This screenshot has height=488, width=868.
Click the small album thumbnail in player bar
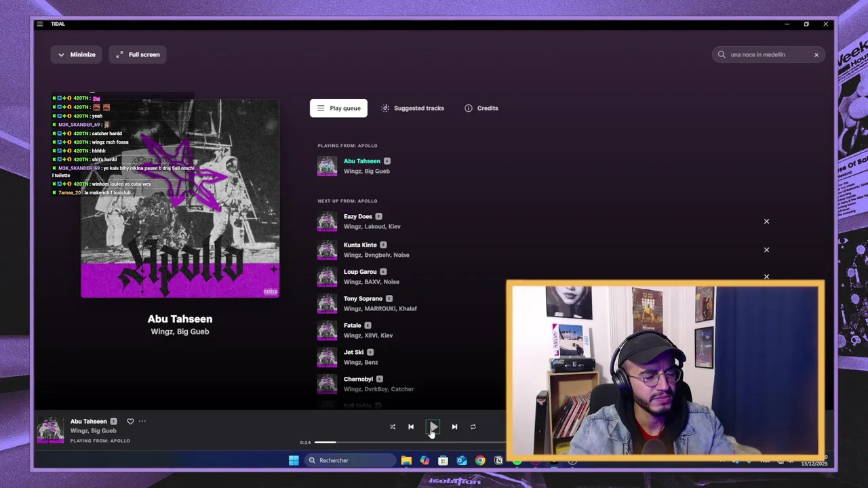[x=50, y=431]
